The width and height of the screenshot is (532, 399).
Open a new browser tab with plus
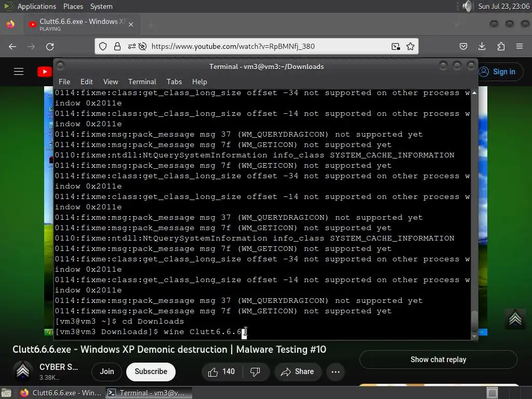pyautogui.click(x=151, y=24)
